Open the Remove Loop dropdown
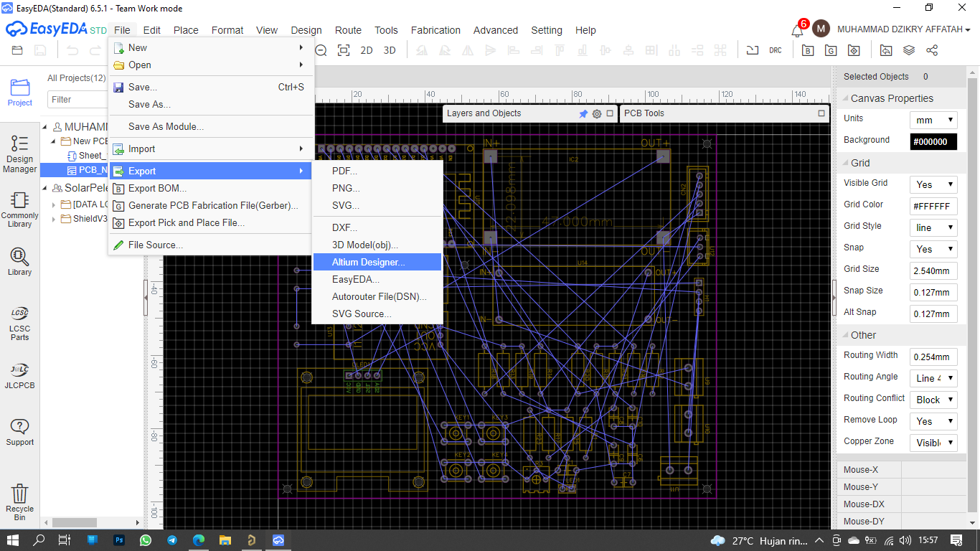 pos(933,421)
